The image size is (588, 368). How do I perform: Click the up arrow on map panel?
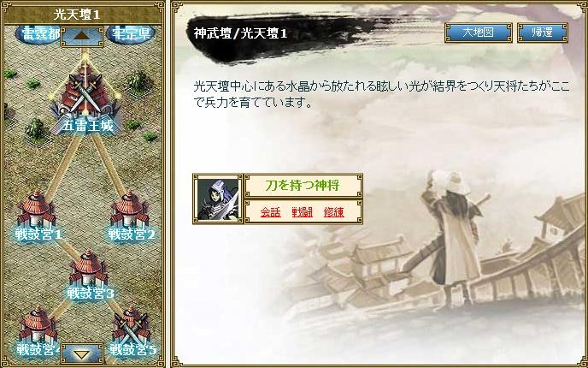click(82, 37)
